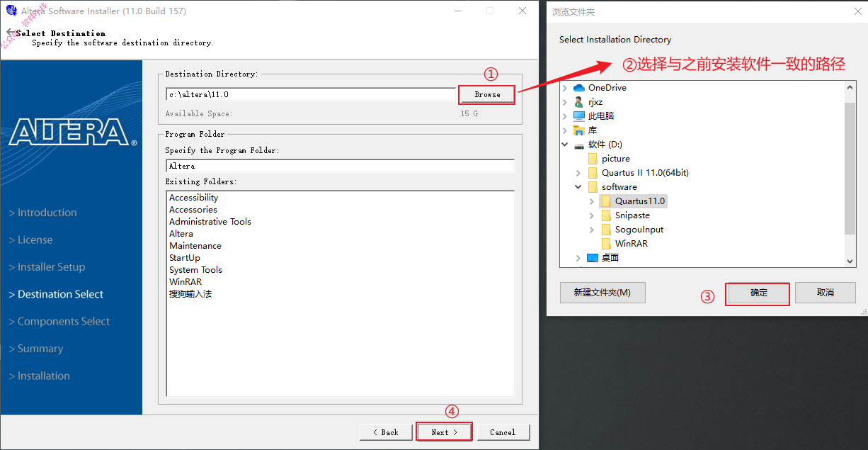Select StartUp in Existing Folders list
868x450 pixels.
click(x=185, y=258)
